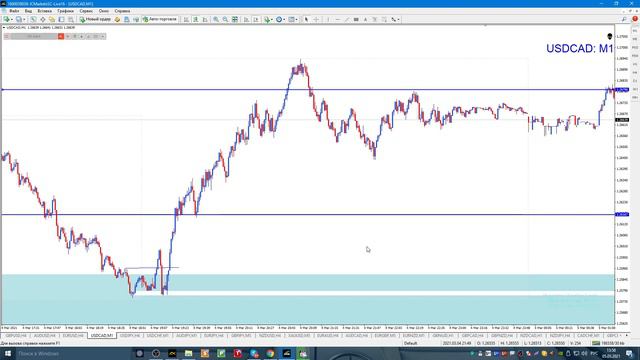Switch to the XAUUSD,M1 chart tab

[299, 335]
